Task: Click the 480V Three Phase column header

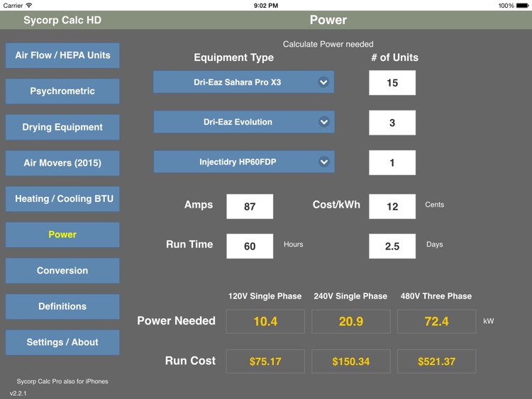Action: point(436,296)
